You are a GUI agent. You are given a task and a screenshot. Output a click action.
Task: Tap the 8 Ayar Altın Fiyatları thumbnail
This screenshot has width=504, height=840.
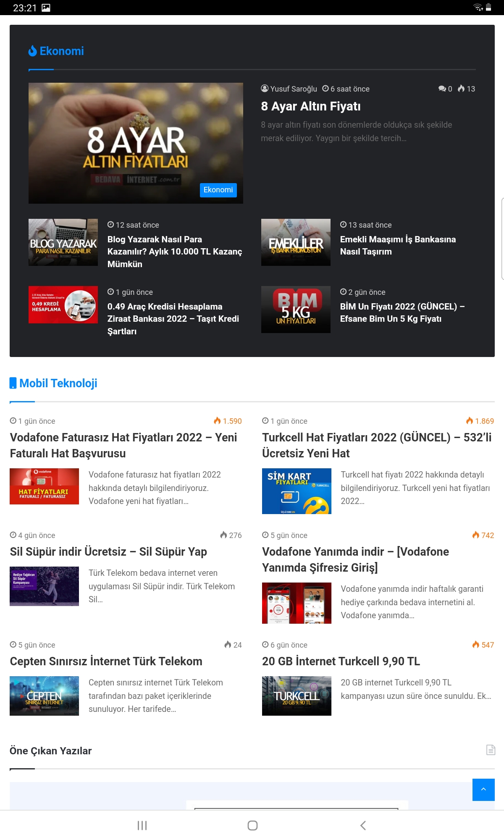(136, 143)
